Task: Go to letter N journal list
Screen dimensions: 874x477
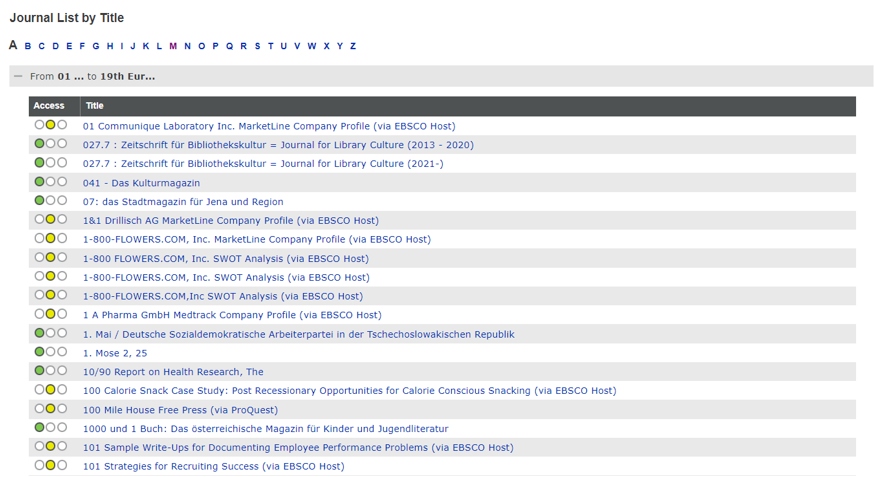Action: click(x=187, y=46)
